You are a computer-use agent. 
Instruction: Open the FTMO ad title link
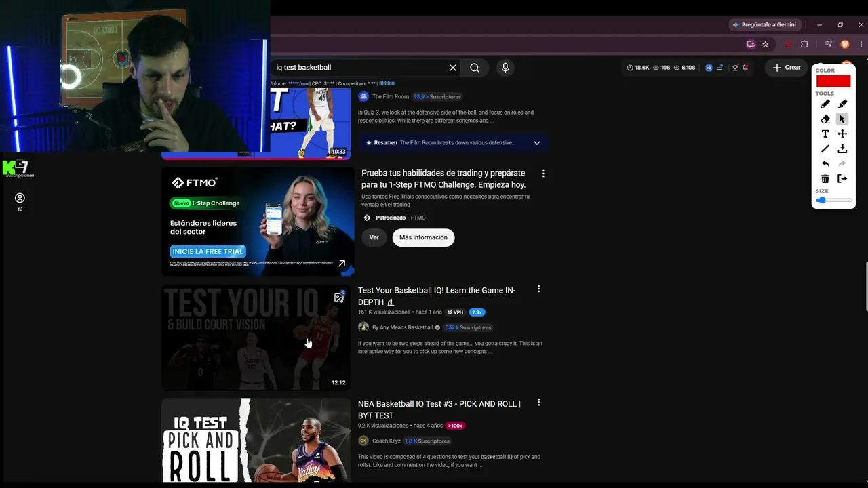(443, 179)
